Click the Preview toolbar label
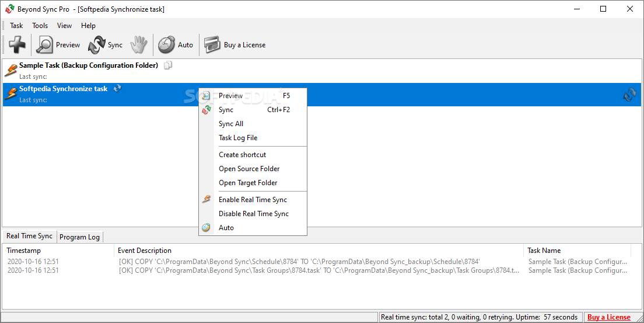The image size is (644, 323). [x=68, y=45]
